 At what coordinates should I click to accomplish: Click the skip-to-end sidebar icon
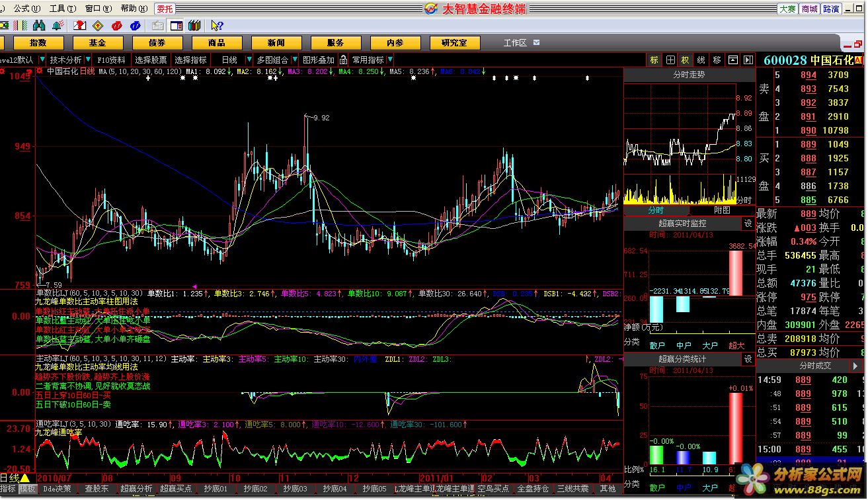[748, 60]
